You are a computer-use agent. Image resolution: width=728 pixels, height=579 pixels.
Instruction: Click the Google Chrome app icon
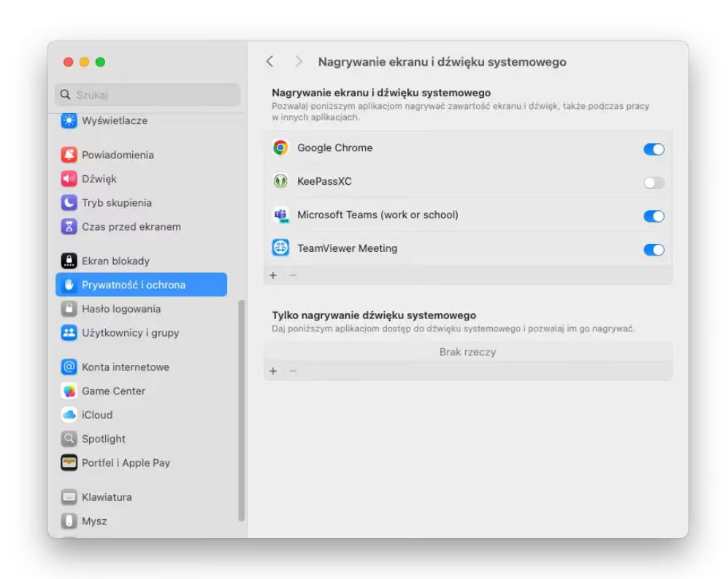point(280,148)
